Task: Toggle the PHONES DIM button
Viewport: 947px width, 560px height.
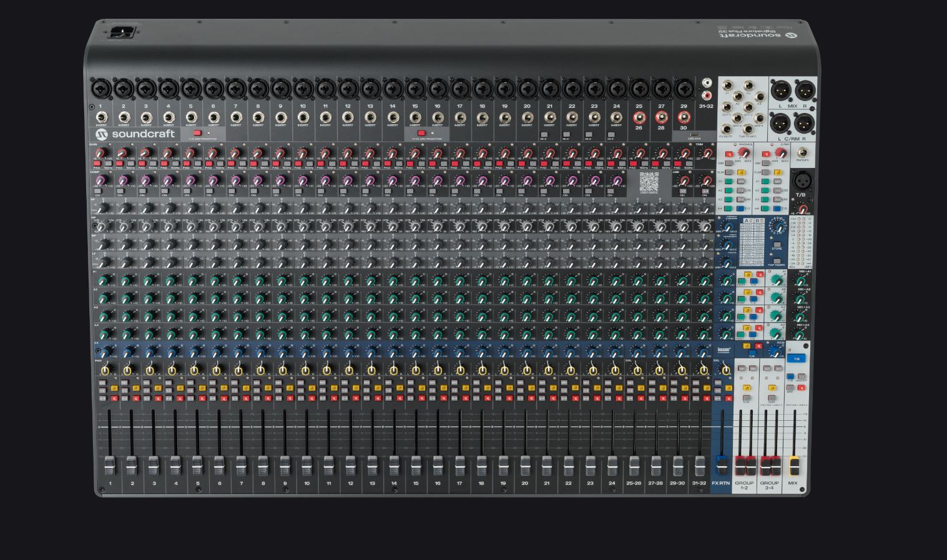Action: (x=729, y=163)
